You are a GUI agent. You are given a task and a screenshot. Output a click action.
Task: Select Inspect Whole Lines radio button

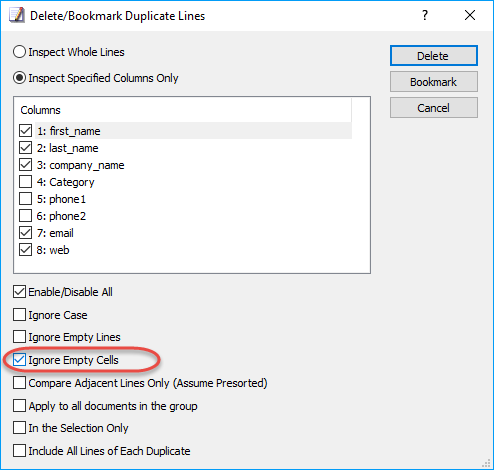click(x=19, y=52)
